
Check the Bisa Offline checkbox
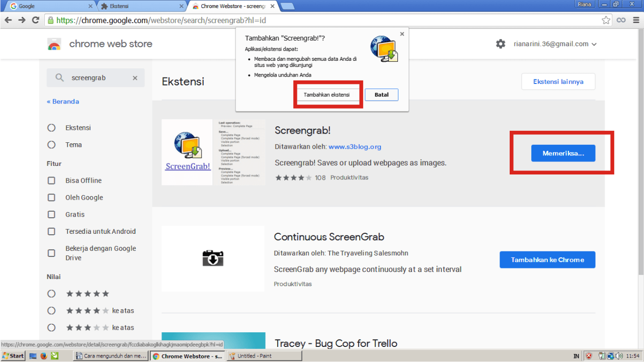point(51,180)
